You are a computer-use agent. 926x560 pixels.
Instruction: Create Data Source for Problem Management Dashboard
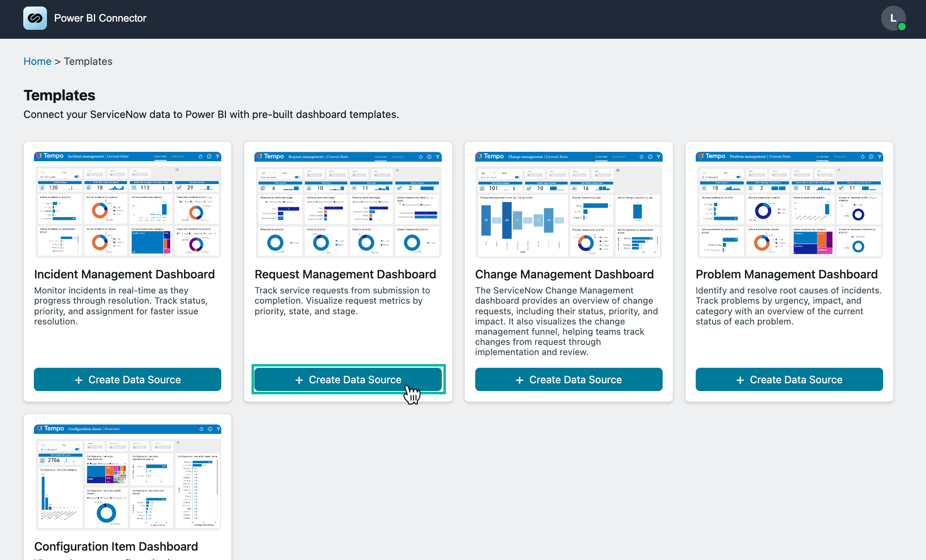tap(789, 380)
